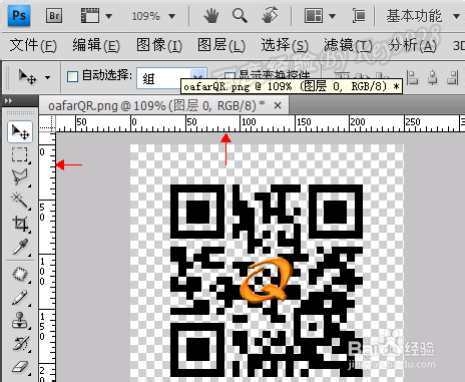Close the oafarQR.png document tab

pyautogui.click(x=277, y=106)
